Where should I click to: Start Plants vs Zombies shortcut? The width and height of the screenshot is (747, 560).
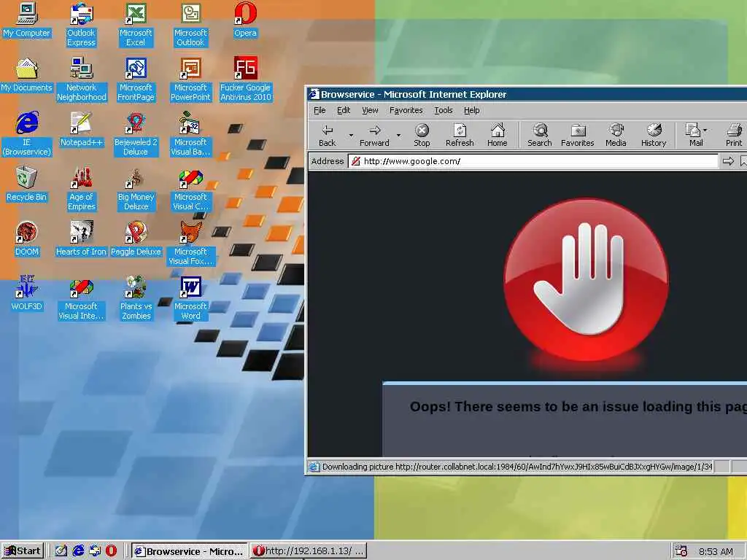tap(136, 298)
